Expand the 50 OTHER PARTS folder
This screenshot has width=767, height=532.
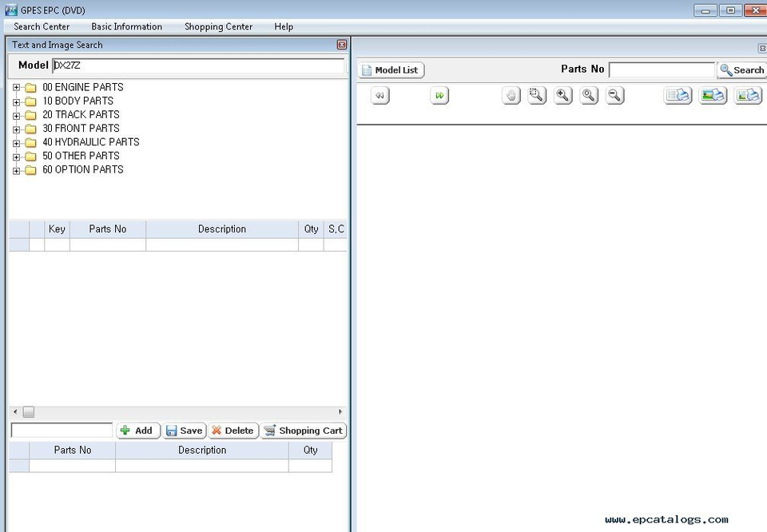click(16, 157)
